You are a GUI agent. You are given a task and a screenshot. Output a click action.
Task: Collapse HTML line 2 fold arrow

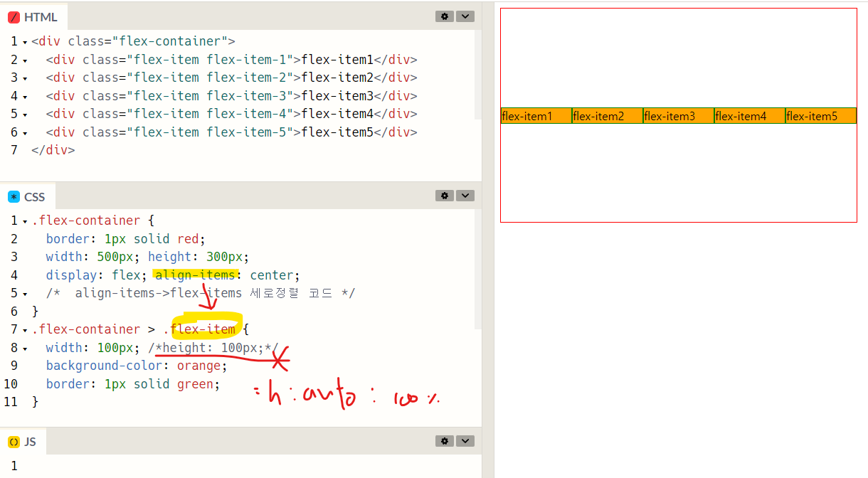point(25,60)
